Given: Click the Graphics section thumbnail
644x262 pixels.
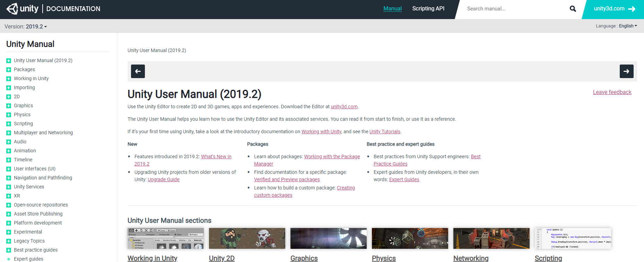Looking at the screenshot, I should (329, 238).
